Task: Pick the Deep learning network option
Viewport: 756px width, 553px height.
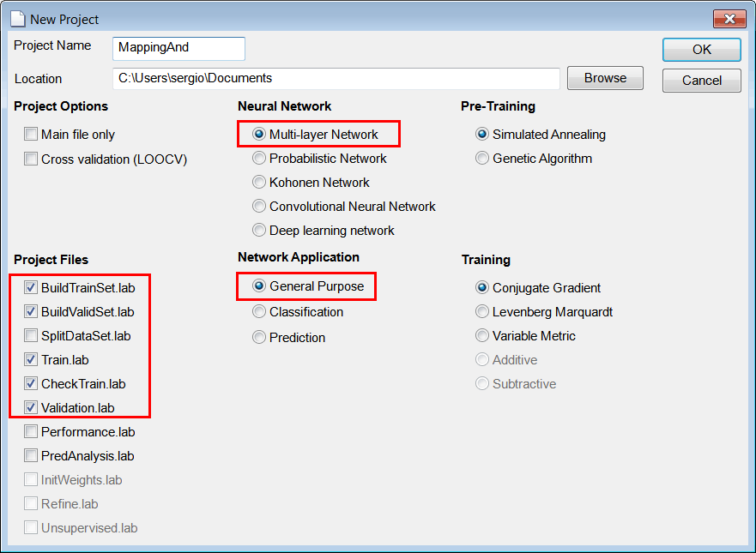Action: pyautogui.click(x=259, y=231)
